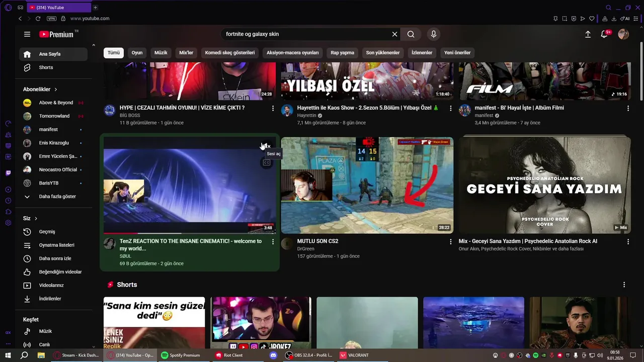Viewport: 644px width, 362px height.
Task: Select the Oyun filter chip
Action: point(137,53)
